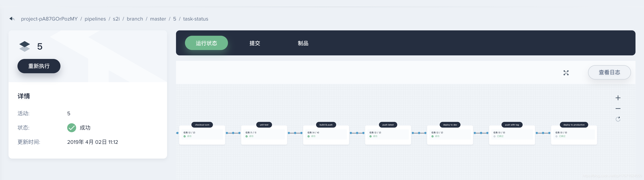Image resolution: width=644 pixels, height=180 pixels.
Task: Click task-status in the breadcrumb
Action: pos(195,19)
